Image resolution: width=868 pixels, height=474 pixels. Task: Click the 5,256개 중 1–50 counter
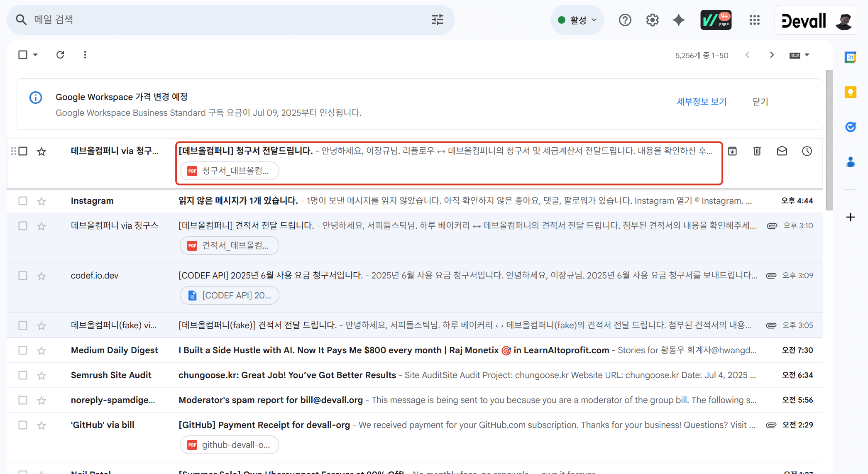(702, 55)
